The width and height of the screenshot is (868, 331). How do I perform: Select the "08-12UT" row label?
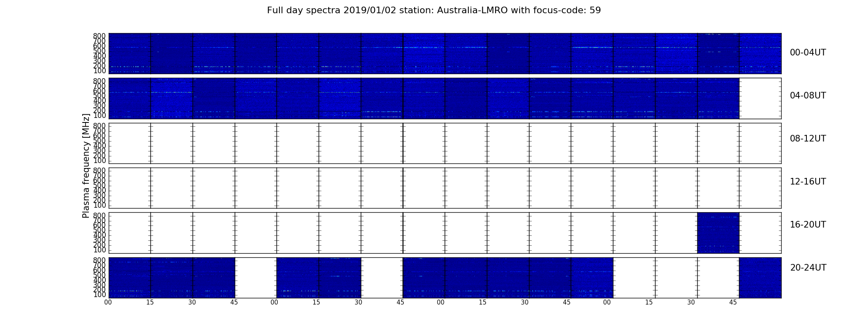[808, 139]
